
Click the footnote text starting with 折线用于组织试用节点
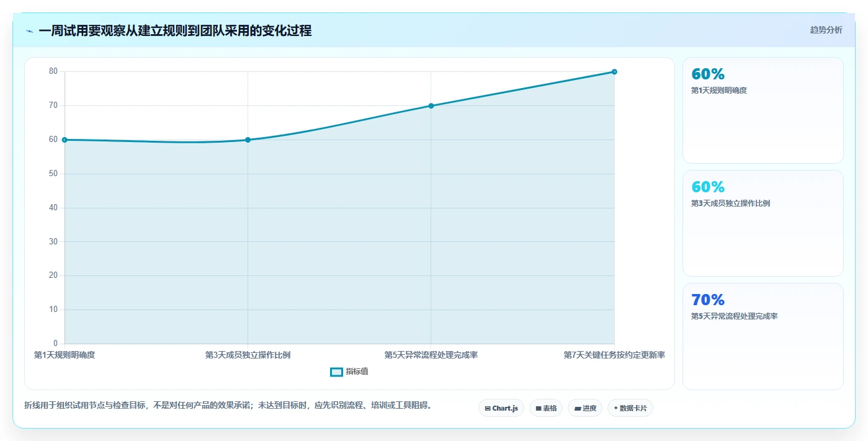[228, 406]
